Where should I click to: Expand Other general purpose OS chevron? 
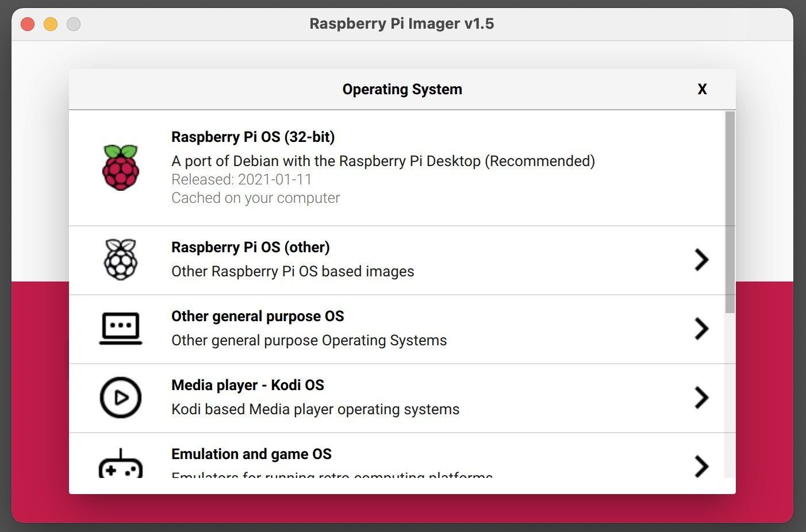click(701, 329)
